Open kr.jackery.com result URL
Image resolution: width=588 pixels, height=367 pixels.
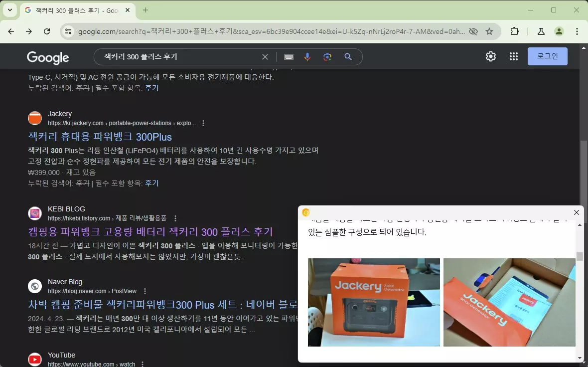[x=122, y=123]
